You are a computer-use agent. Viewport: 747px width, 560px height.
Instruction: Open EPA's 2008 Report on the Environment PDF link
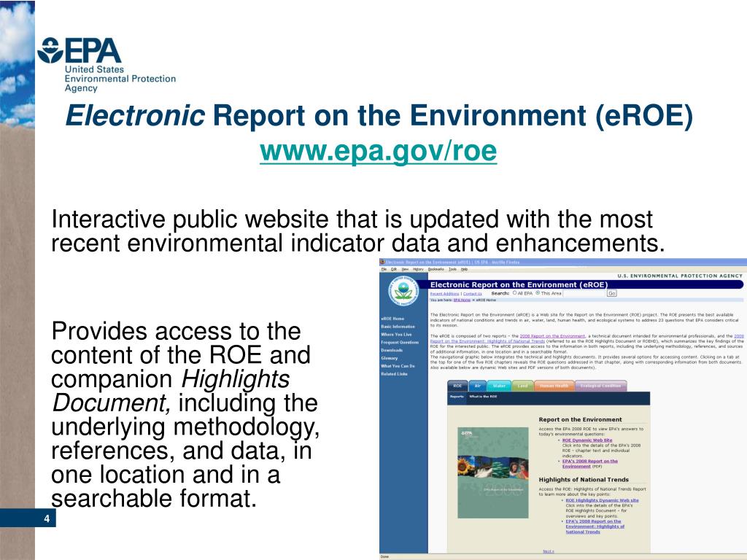point(589,464)
